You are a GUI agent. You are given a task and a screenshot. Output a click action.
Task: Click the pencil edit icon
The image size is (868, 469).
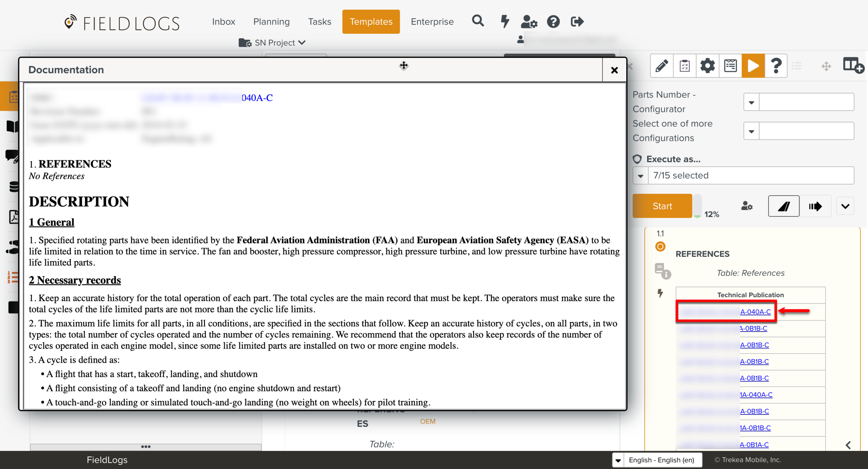click(x=661, y=66)
